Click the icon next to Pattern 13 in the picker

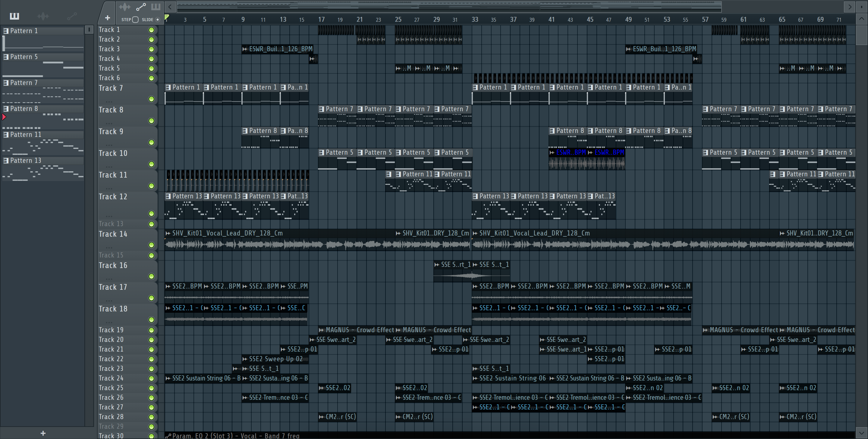pyautogui.click(x=6, y=161)
